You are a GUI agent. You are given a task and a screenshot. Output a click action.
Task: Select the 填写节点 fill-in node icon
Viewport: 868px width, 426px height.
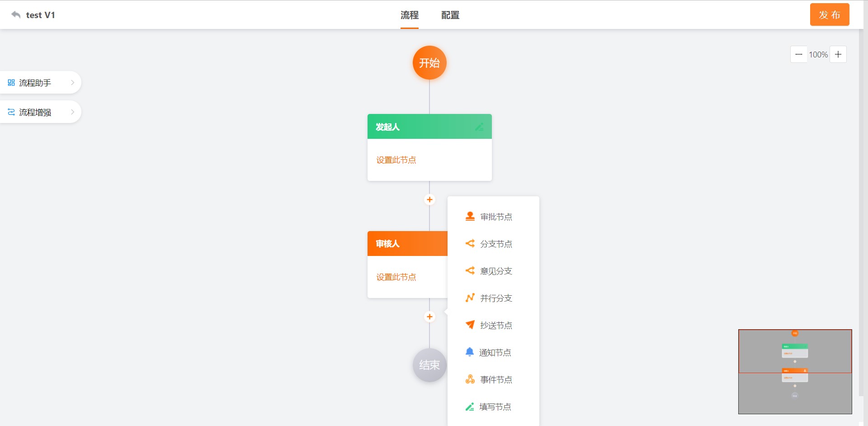pyautogui.click(x=470, y=406)
